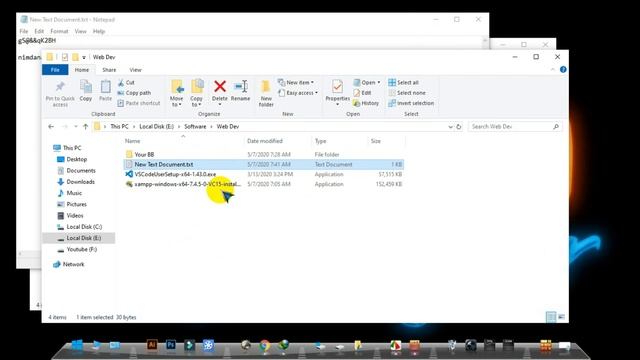The image size is (640, 360).
Task: Click Select all in the Select group
Action: tap(403, 82)
